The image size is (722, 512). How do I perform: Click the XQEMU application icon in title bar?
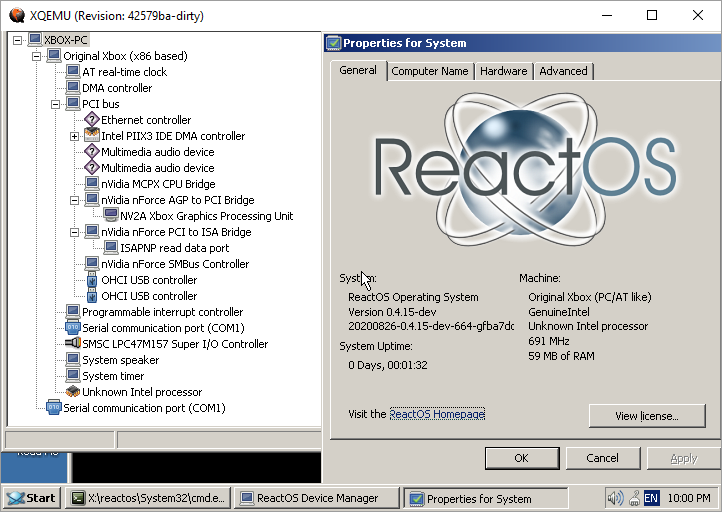[17, 15]
